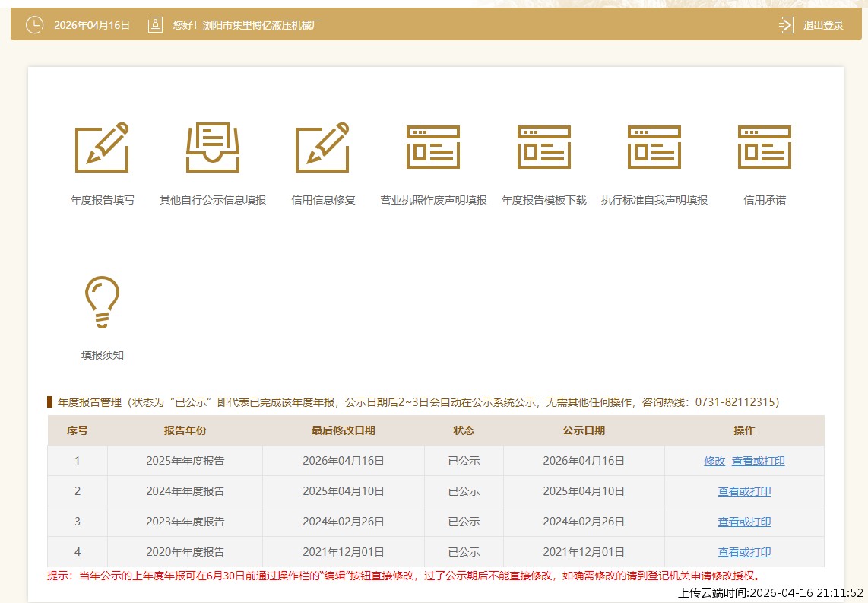Open 年度报告填写 pencil icon

[x=102, y=148]
